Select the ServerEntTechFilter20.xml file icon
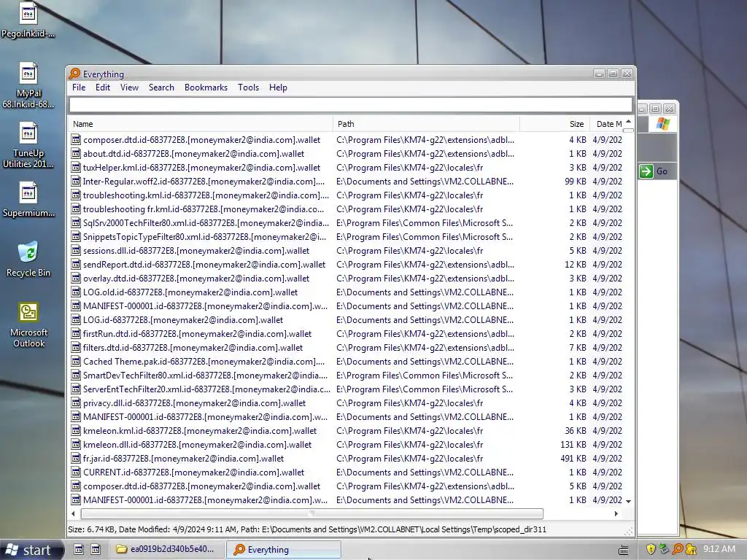Screen dimensions: 747x560 76,389
